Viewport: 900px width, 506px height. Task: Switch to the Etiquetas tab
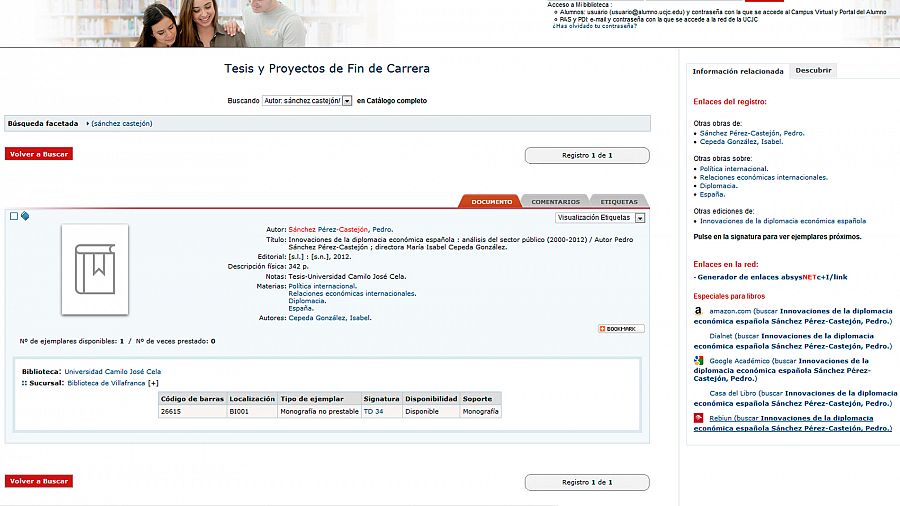pyautogui.click(x=619, y=202)
